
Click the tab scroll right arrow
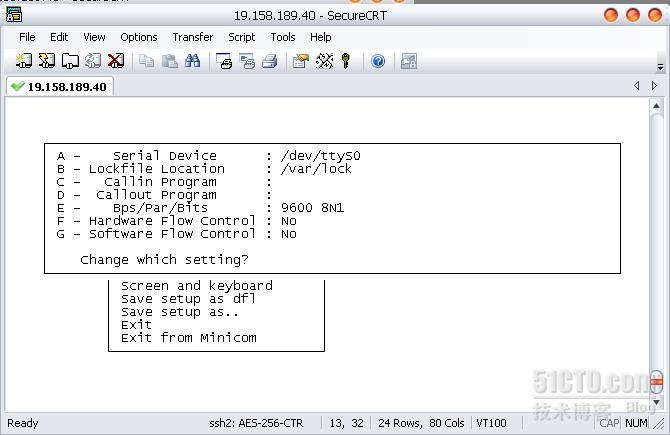654,86
